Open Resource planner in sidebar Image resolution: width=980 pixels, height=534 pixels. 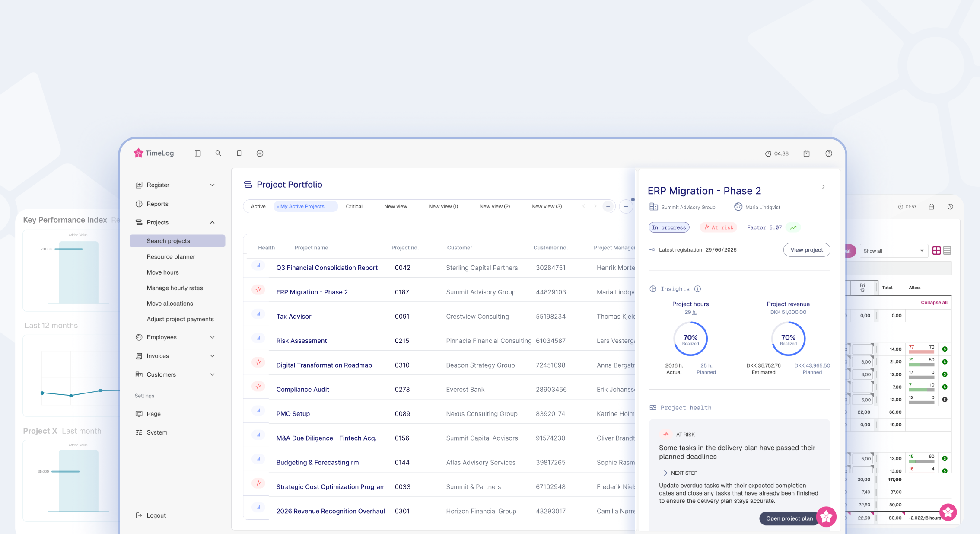click(171, 257)
